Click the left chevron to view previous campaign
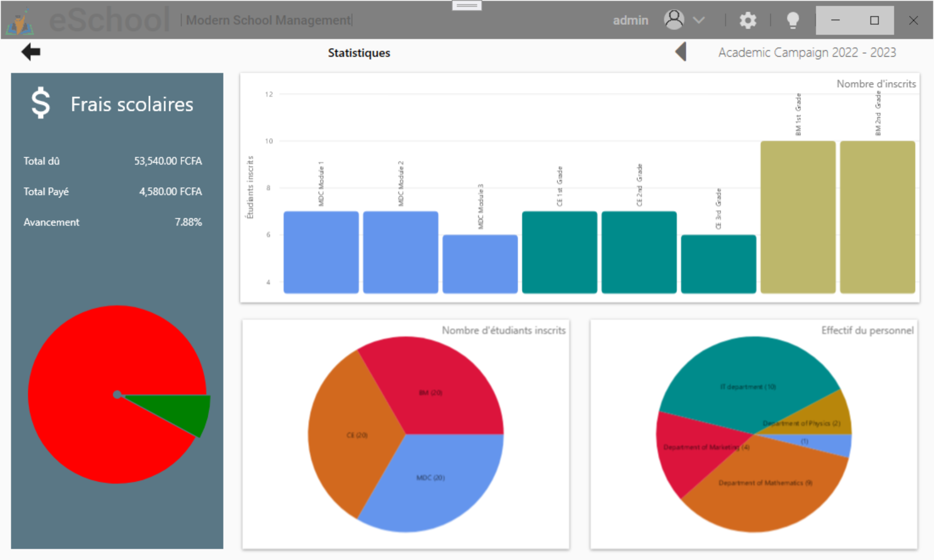The width and height of the screenshot is (934, 560). pos(680,51)
